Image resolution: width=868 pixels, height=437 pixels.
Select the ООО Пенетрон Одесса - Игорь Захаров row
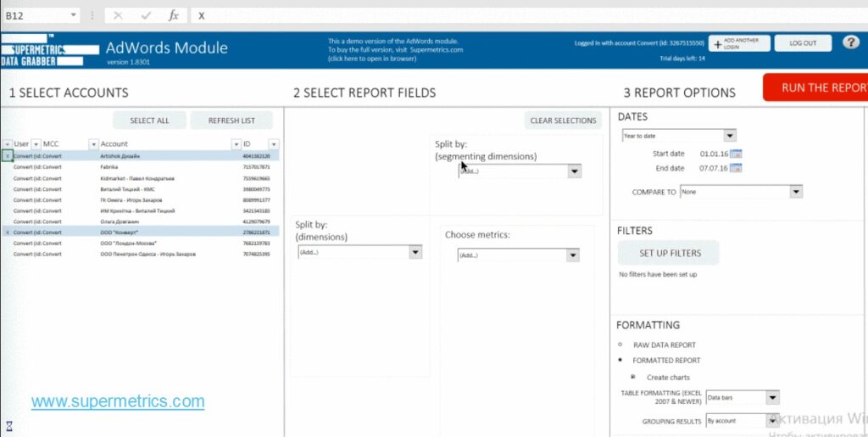click(141, 255)
